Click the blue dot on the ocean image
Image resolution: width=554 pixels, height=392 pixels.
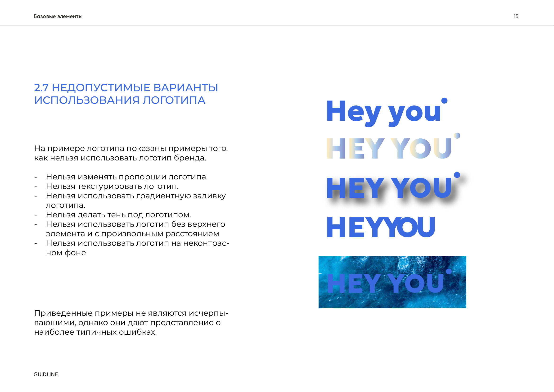[x=449, y=272]
